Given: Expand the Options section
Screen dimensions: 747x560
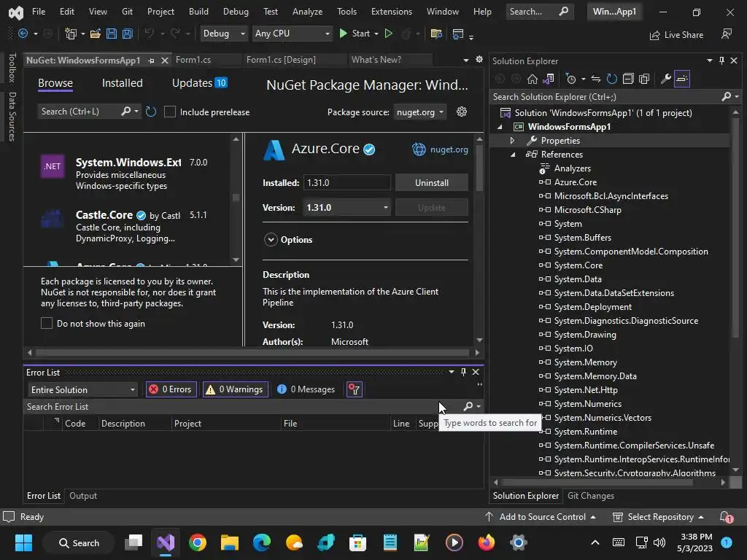Looking at the screenshot, I should [271, 239].
